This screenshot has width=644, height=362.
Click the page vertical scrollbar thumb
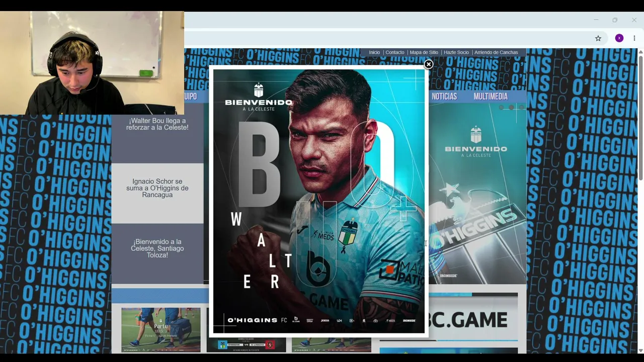640,118
